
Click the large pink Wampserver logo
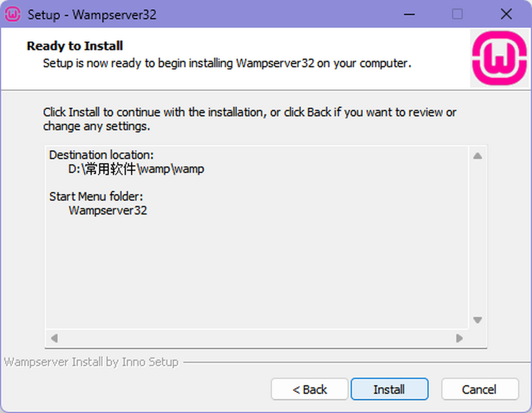click(499, 58)
